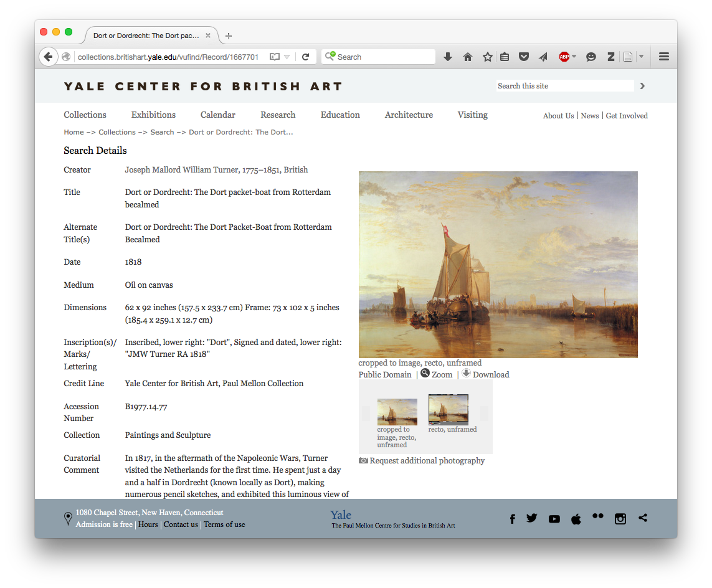Select the cropped to image thumbnail
Screen dimensions: 712x588
397,411
